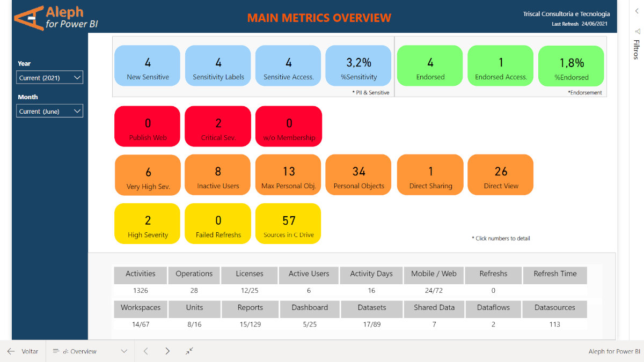644x362 pixels.
Task: Click the Filtros pane label
Action: point(636,49)
